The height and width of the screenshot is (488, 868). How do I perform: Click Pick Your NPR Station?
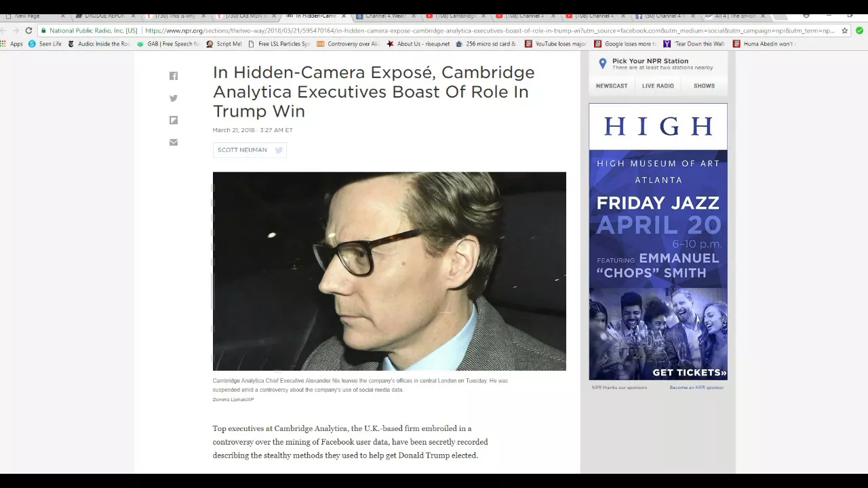(650, 61)
